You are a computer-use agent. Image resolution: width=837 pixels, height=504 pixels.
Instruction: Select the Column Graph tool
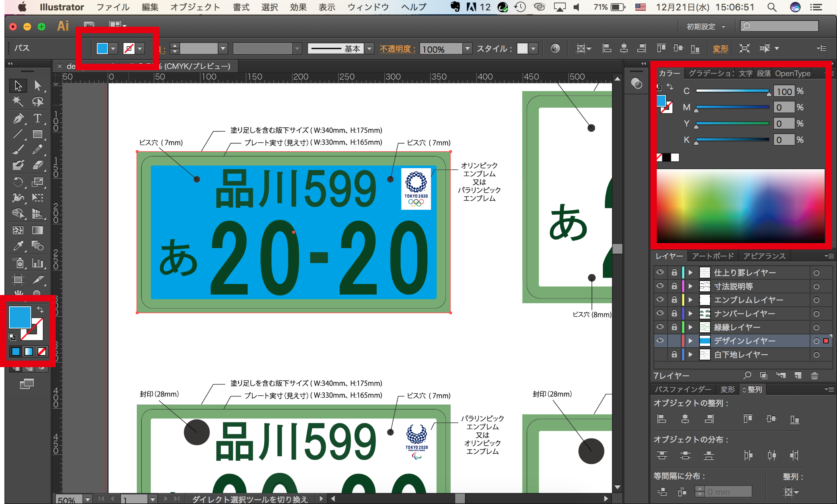(x=38, y=263)
